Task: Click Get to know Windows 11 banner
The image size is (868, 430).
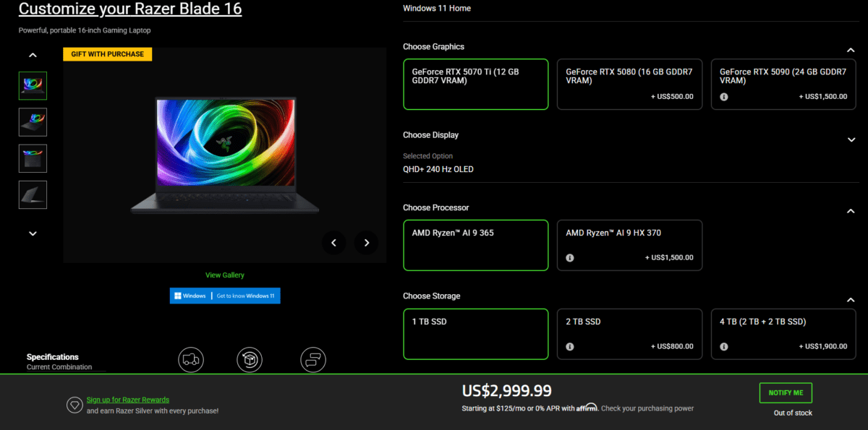Action: [225, 296]
